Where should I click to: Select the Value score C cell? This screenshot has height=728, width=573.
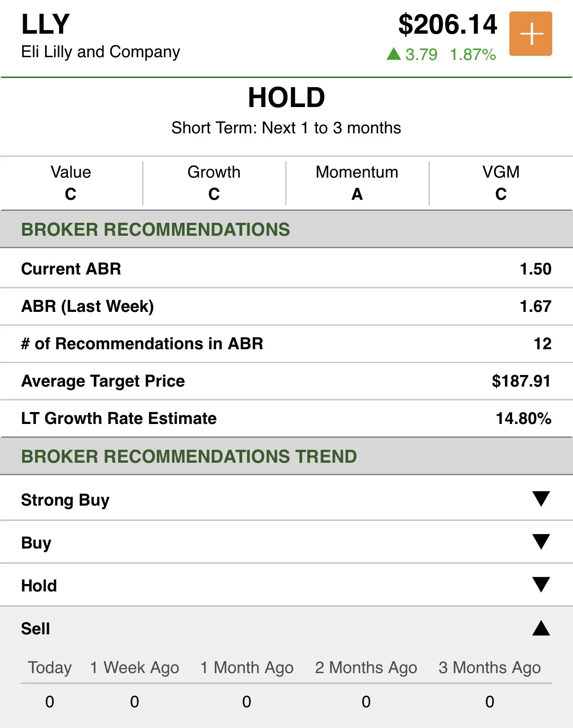tap(71, 183)
